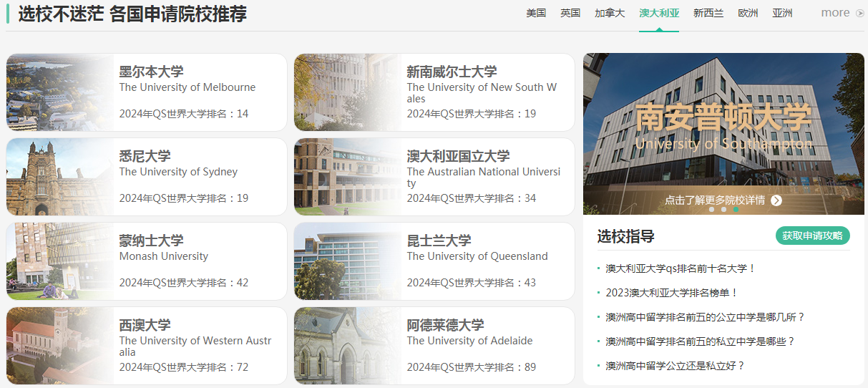
Task: Open the 美国 country tab
Action: tap(536, 13)
